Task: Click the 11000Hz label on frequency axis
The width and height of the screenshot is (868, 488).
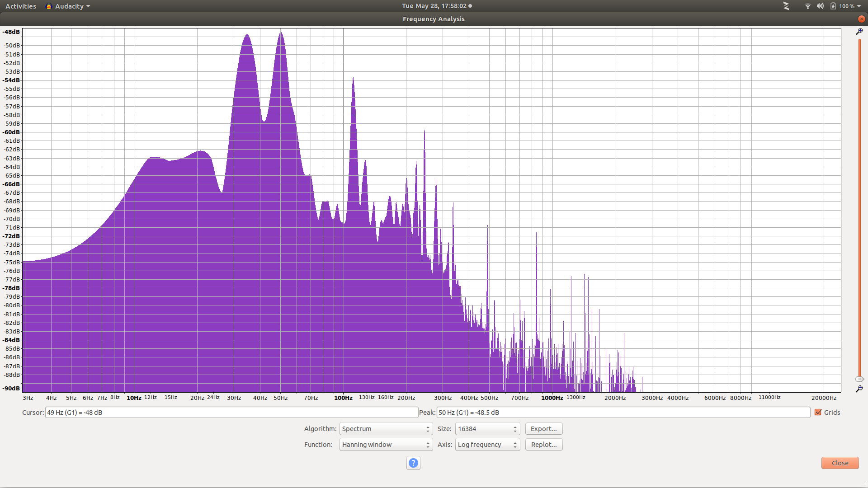Action: 769,397
